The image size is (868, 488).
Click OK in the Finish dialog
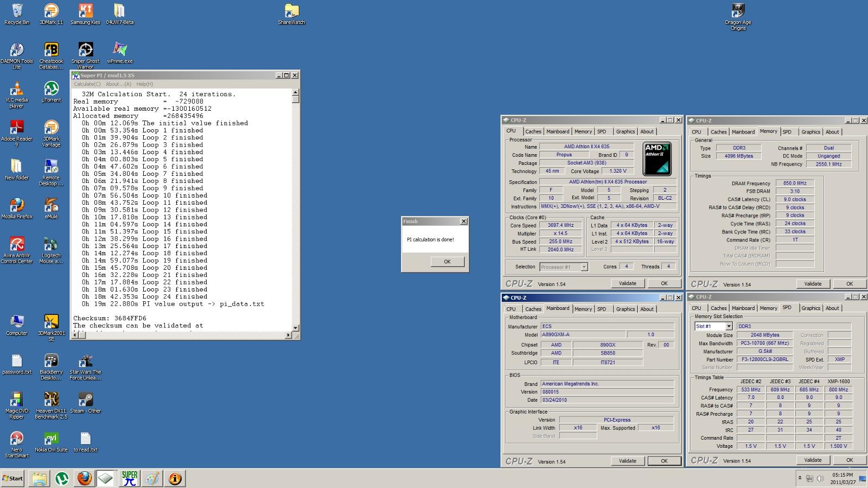(x=447, y=262)
